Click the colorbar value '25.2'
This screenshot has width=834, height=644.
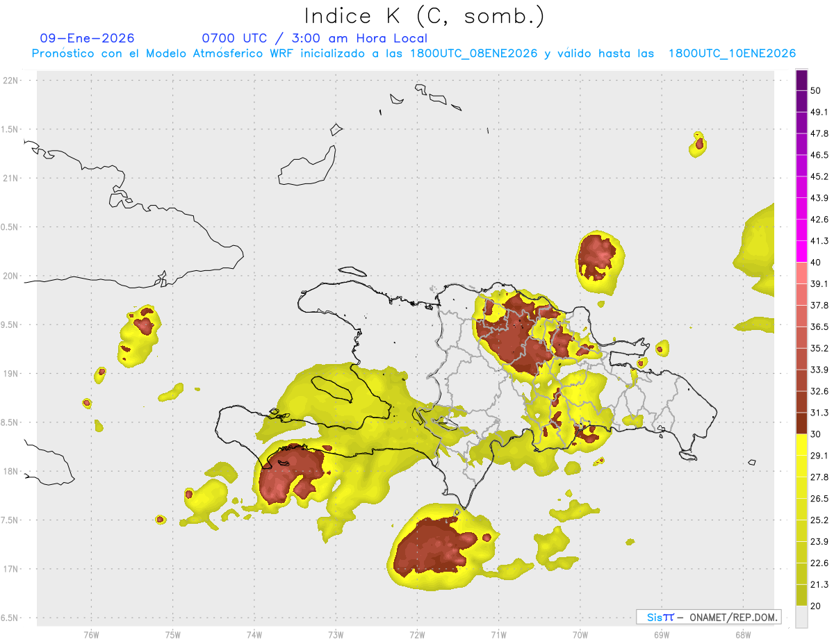[x=819, y=520]
